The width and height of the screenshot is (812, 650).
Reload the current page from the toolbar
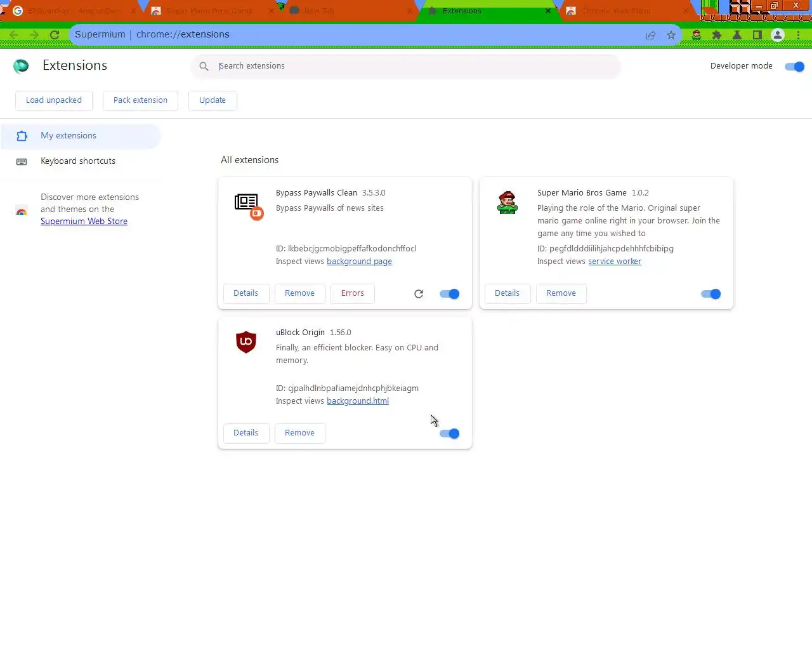(x=55, y=35)
